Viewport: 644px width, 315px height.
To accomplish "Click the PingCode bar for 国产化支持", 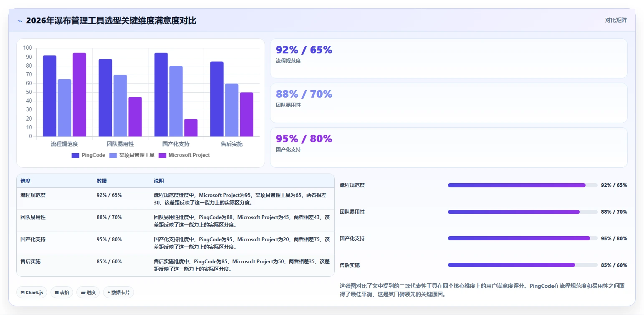I will click(161, 95).
